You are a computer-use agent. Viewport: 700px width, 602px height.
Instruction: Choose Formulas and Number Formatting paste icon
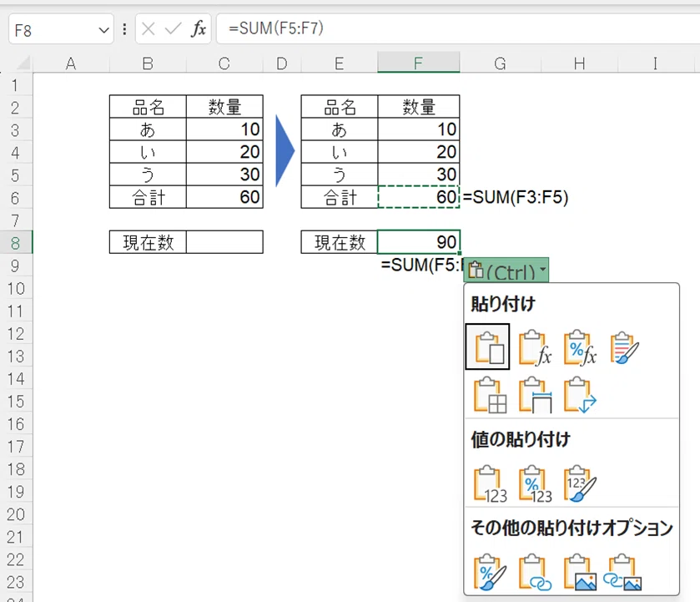pyautogui.click(x=580, y=347)
